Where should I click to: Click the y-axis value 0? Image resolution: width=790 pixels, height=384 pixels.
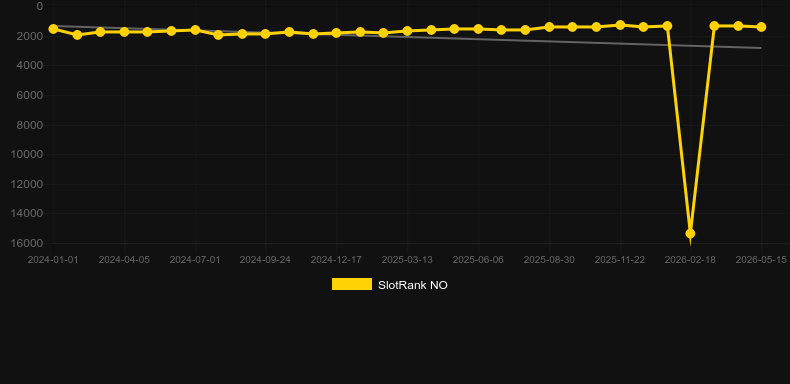[40, 6]
